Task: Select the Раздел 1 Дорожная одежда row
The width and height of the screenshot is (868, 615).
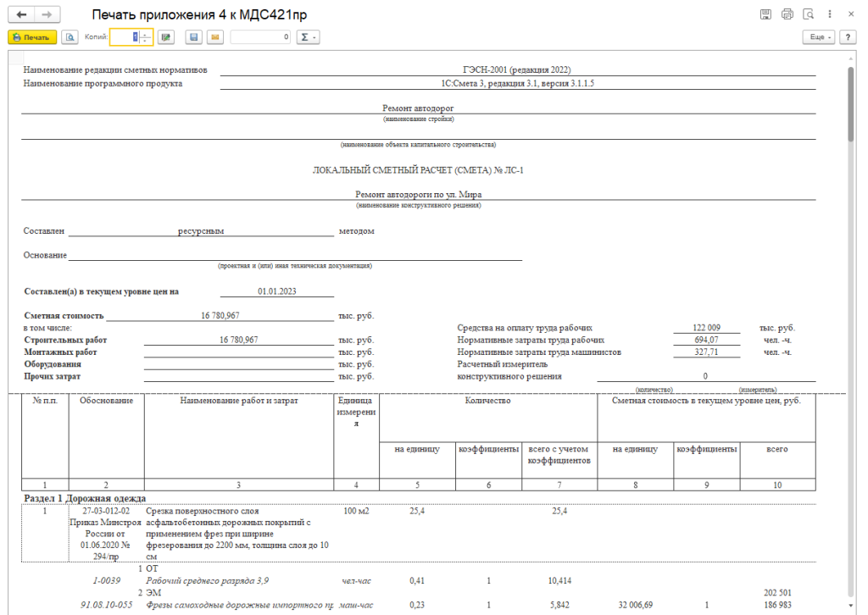Action: click(84, 497)
